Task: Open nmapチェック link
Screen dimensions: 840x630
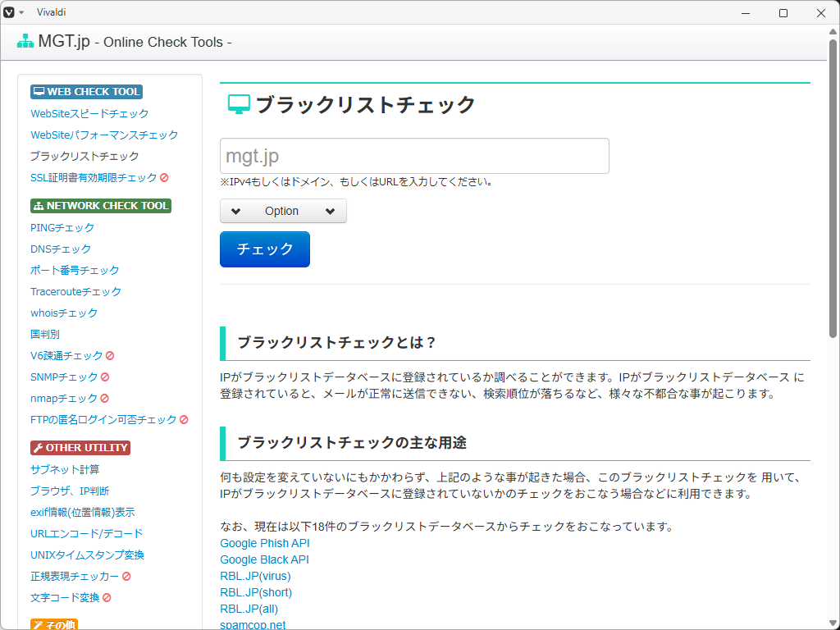Action: click(x=64, y=399)
